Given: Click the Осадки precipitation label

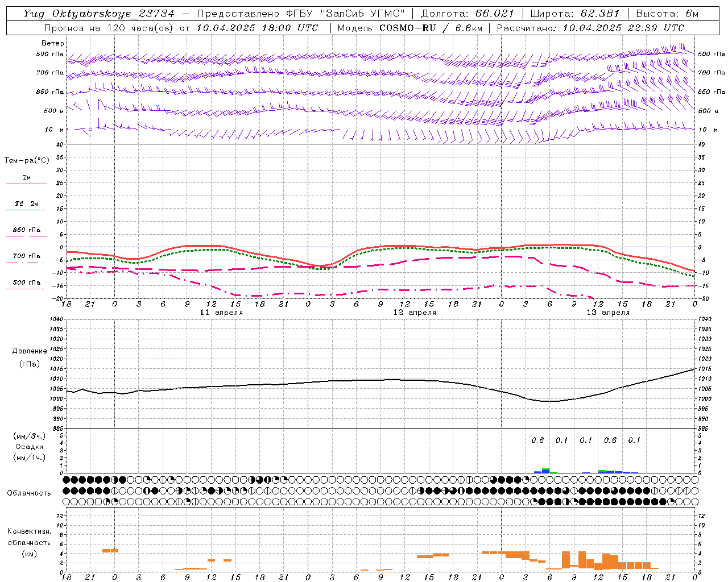Looking at the screenshot, I should click(x=30, y=447).
